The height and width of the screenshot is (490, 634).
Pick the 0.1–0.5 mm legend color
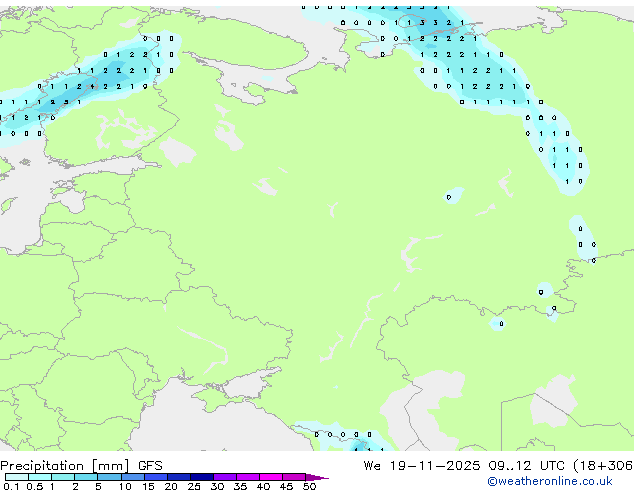17,477
